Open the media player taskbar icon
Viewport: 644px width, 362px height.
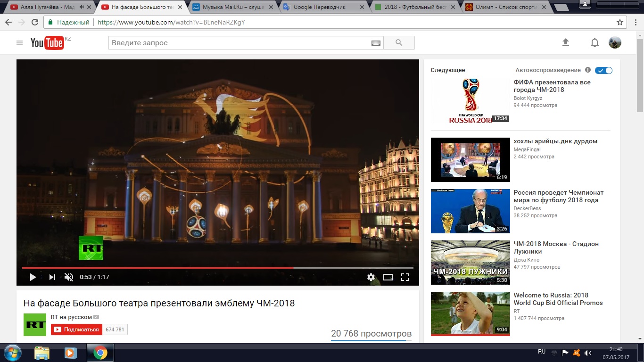(70, 353)
